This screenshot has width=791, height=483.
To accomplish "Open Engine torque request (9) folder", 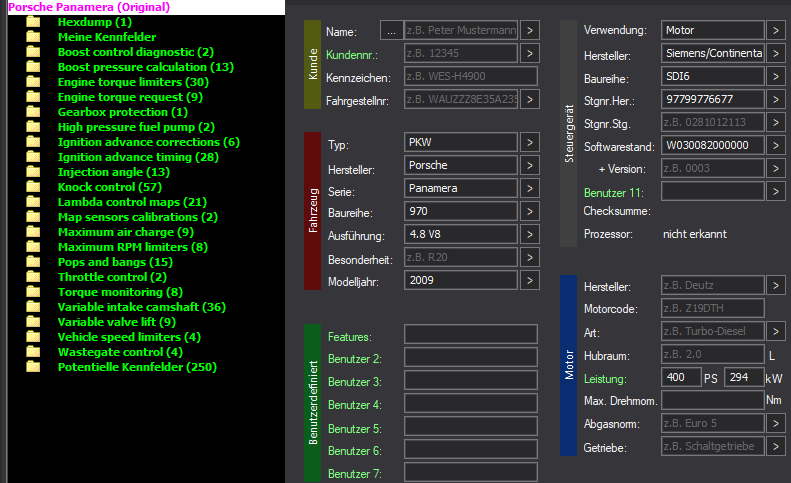I will coord(130,97).
